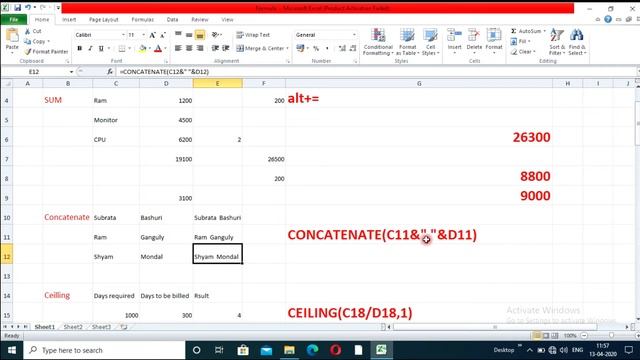This screenshot has height=360, width=640.
Task: Toggle middle vertical alignment
Action: 189,35
